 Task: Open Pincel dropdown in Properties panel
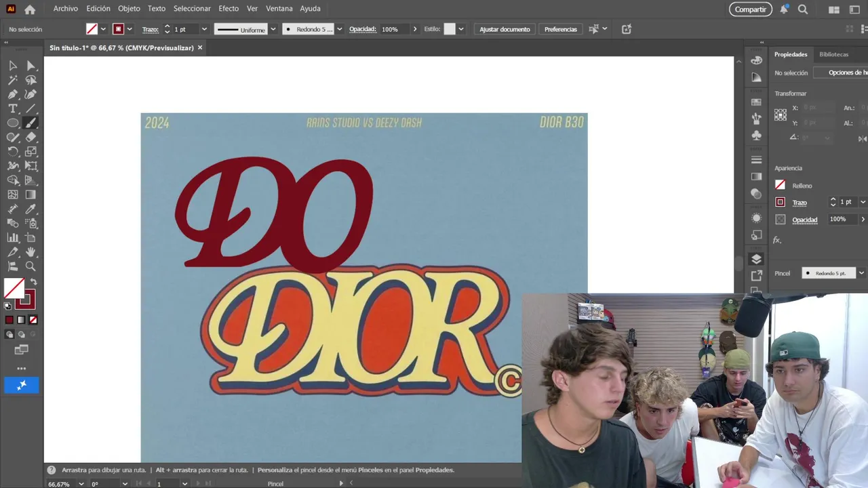[x=861, y=273]
